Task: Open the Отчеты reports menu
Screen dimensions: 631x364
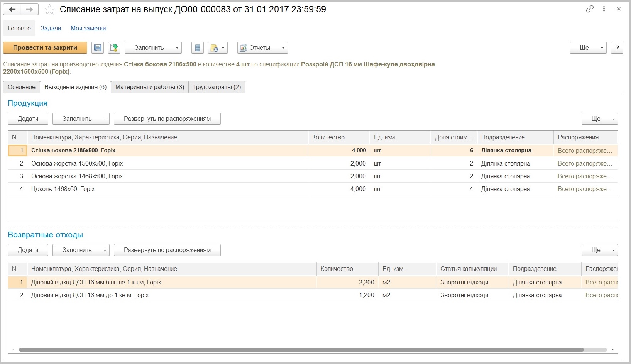Action: click(262, 48)
